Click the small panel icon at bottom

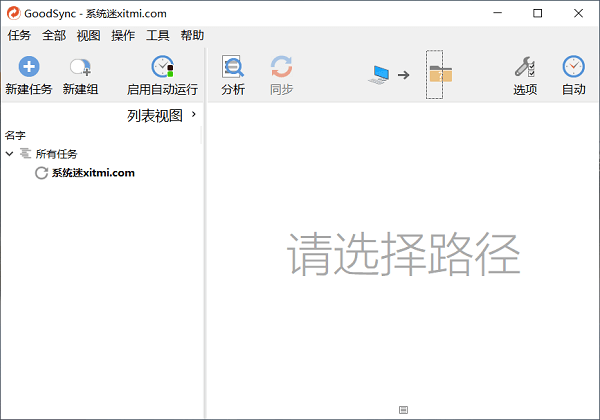click(x=403, y=410)
